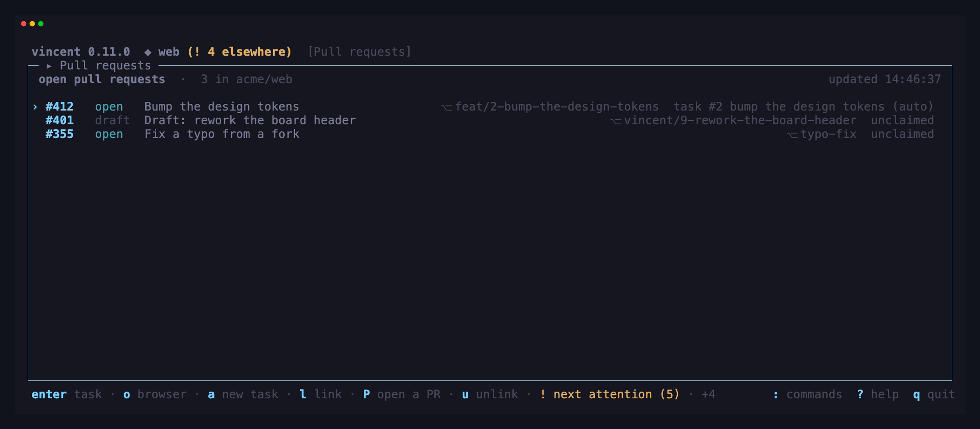Click 'Fix a typo from a fork' title
Viewport: 980px width, 429px height.
(x=222, y=134)
